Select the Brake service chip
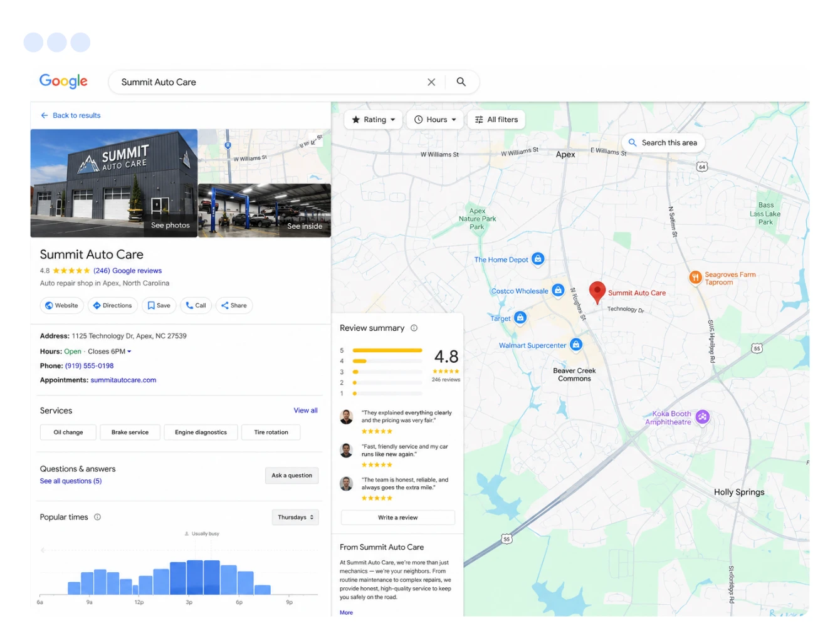The image size is (840, 643). pos(130,432)
